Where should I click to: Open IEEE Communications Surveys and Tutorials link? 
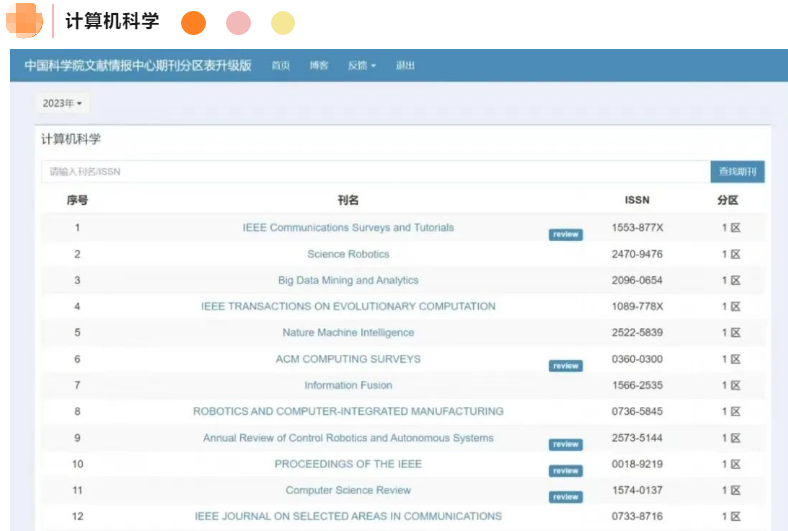coord(348,228)
